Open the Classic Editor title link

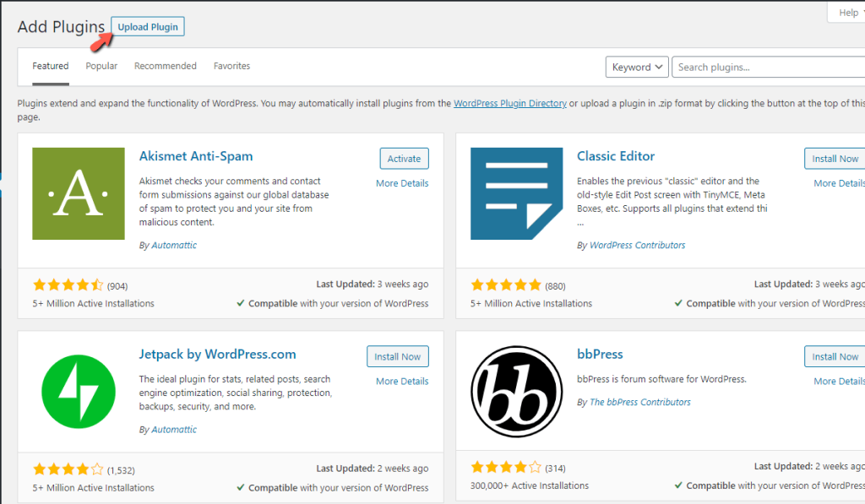pyautogui.click(x=616, y=156)
